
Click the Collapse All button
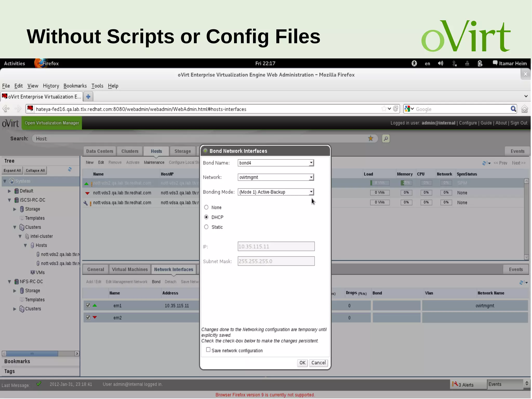(35, 171)
